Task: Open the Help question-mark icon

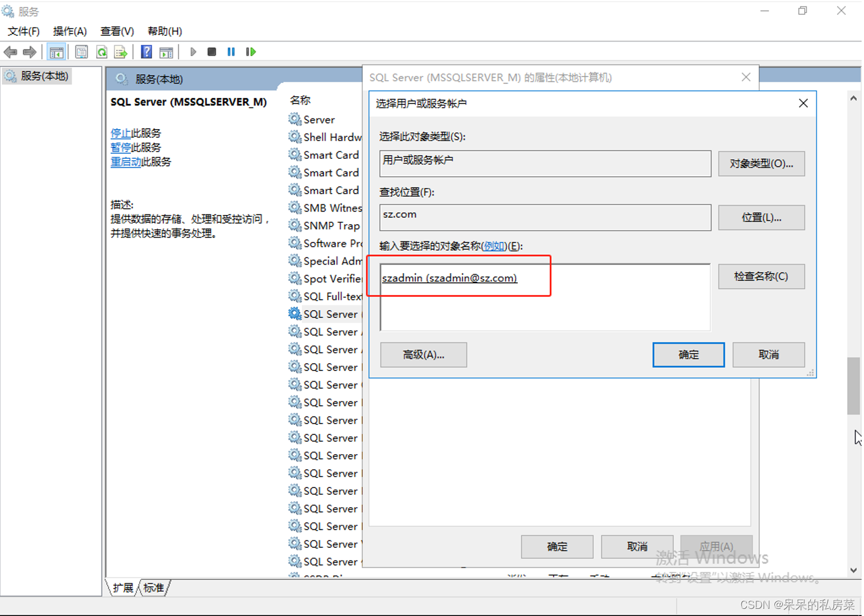Action: 146,52
